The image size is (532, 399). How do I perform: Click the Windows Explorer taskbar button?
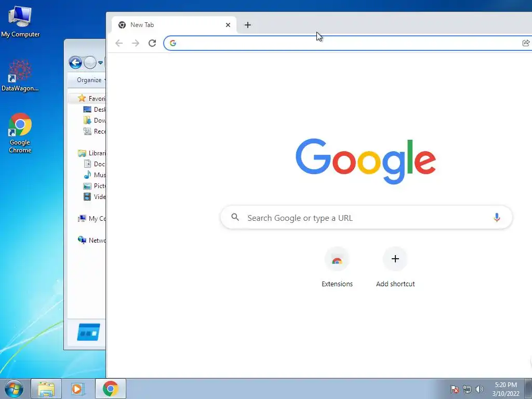pos(46,389)
